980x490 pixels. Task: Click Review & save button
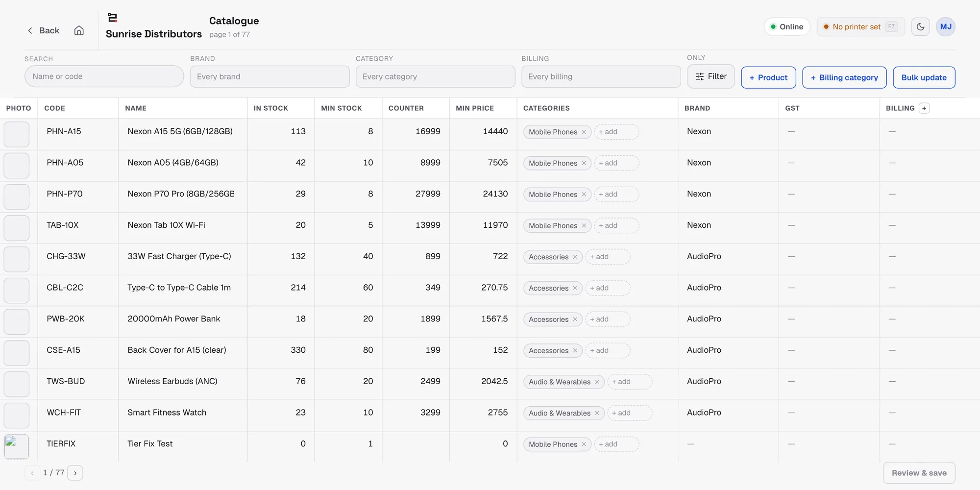tap(919, 473)
